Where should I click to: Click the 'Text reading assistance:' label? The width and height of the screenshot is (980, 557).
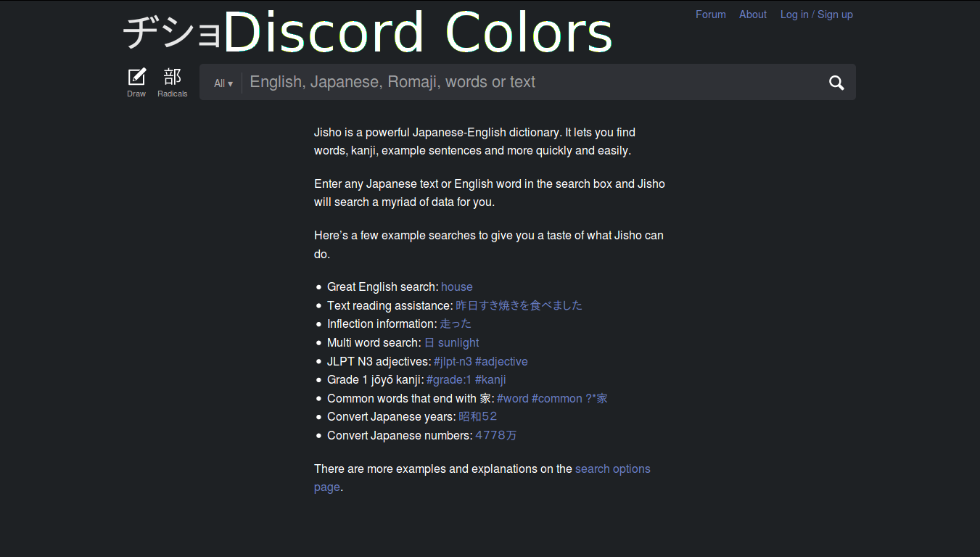(x=390, y=305)
